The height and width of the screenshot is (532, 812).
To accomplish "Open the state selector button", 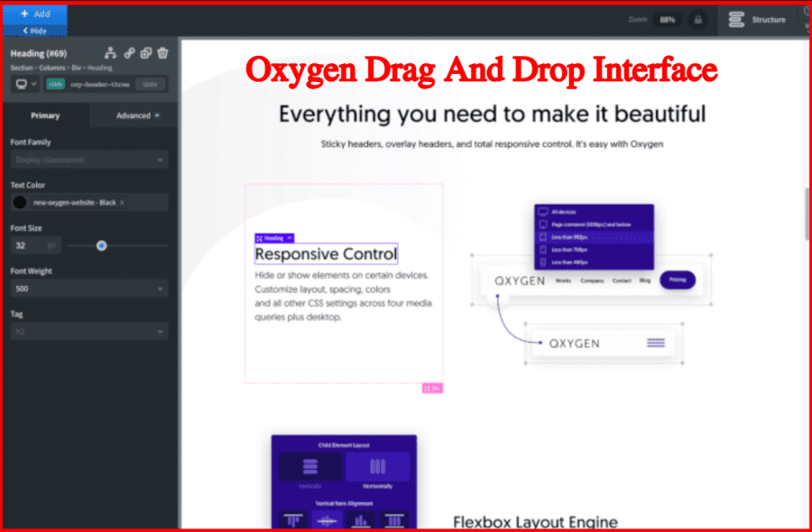I will [150, 85].
